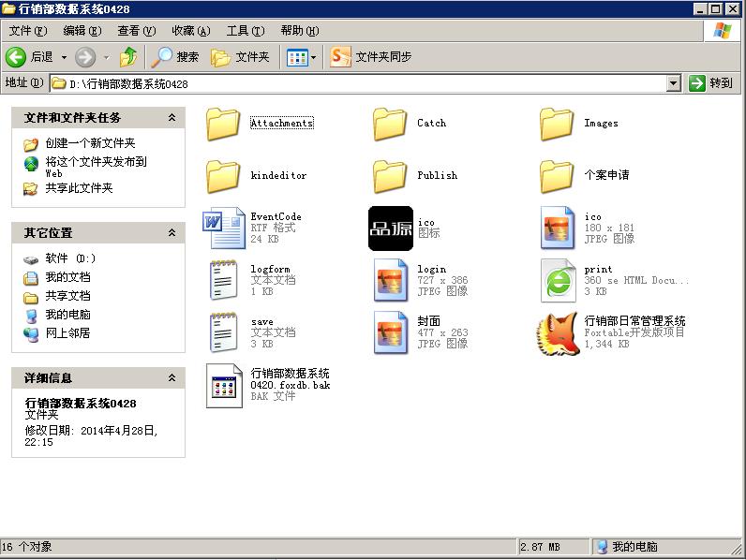The width and height of the screenshot is (746, 560).
Task: Select the Catch folder icon
Action: pos(390,124)
